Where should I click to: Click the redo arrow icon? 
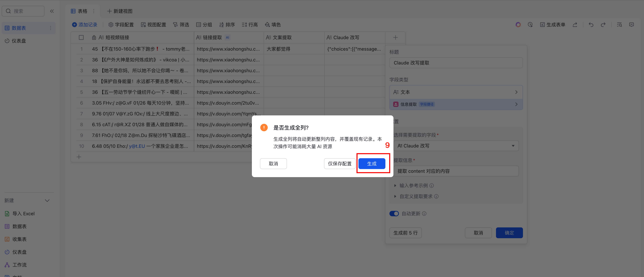pos(603,24)
